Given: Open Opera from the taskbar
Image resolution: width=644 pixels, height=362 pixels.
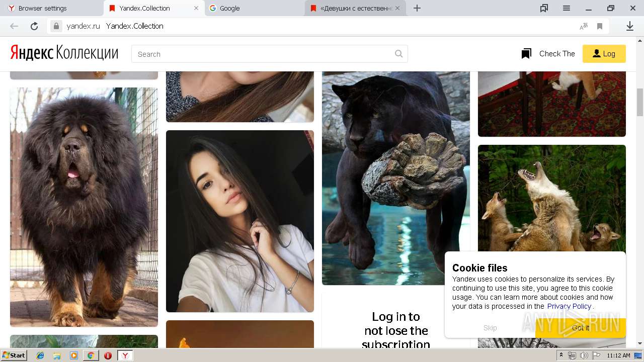Looking at the screenshot, I should [x=108, y=355].
